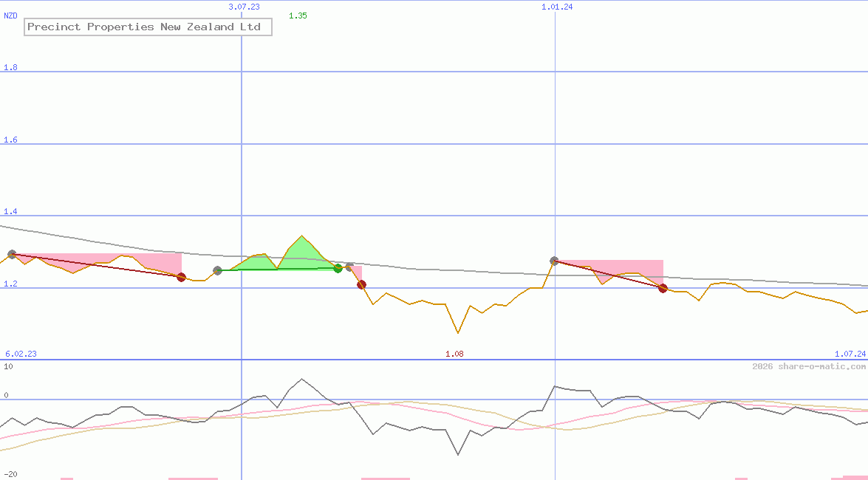
Task: Click the 10 scale label on the indicator panel
Action: point(10,366)
